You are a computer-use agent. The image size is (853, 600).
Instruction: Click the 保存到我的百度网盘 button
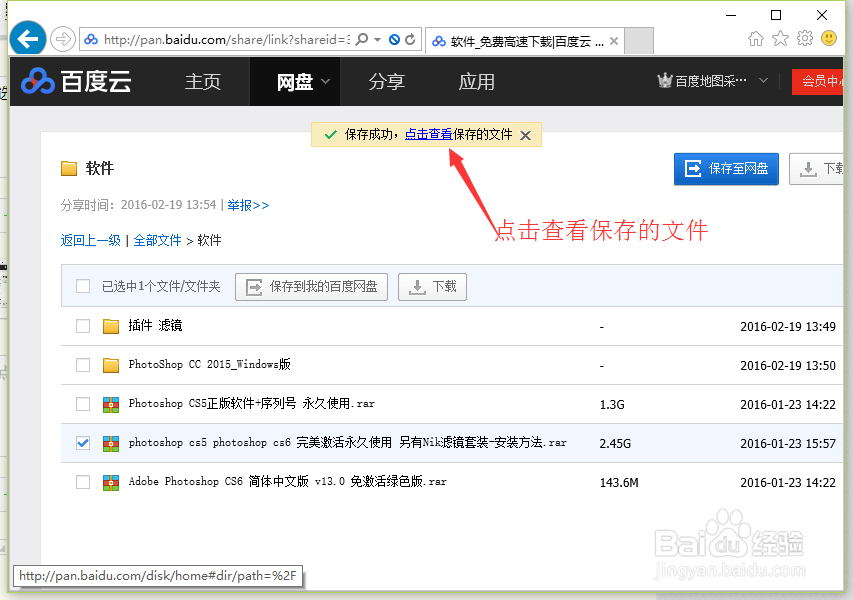(x=311, y=287)
